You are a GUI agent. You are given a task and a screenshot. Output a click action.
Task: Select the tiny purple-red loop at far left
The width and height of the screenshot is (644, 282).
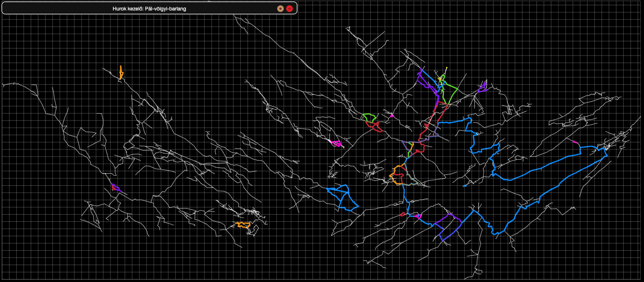(114, 187)
